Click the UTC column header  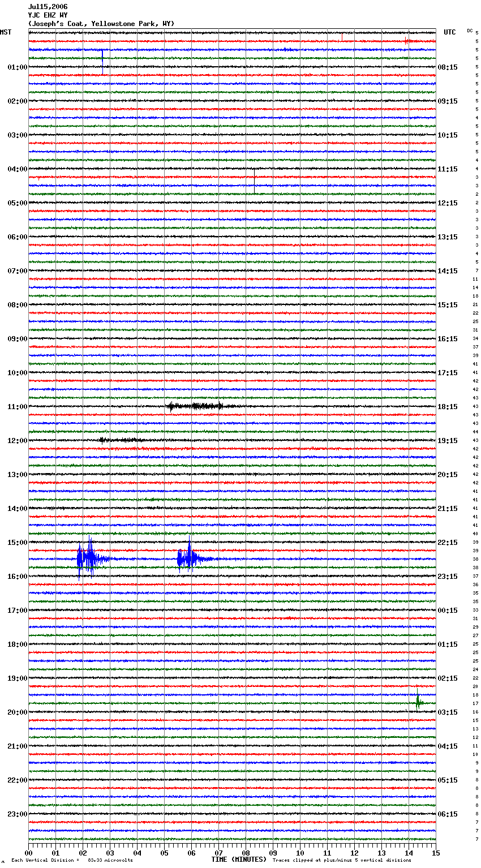pos(450,32)
